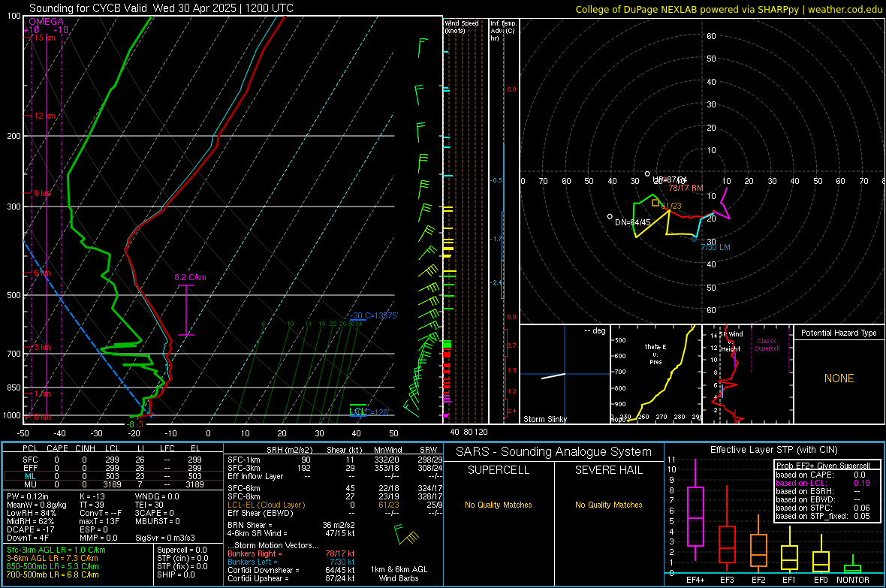Click the 'TT = 39' index value
The width and height of the screenshot is (886, 588).
point(92,505)
